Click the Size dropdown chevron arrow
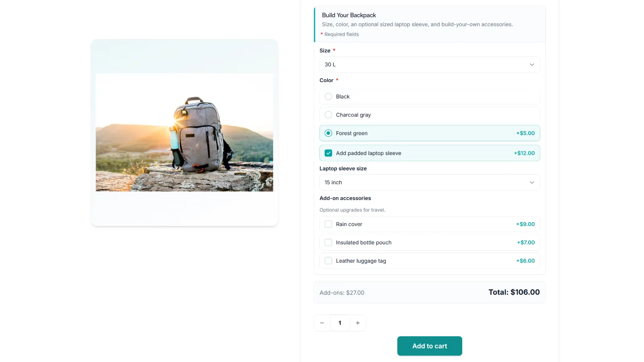Viewport: 644px width, 362px height. (532, 65)
